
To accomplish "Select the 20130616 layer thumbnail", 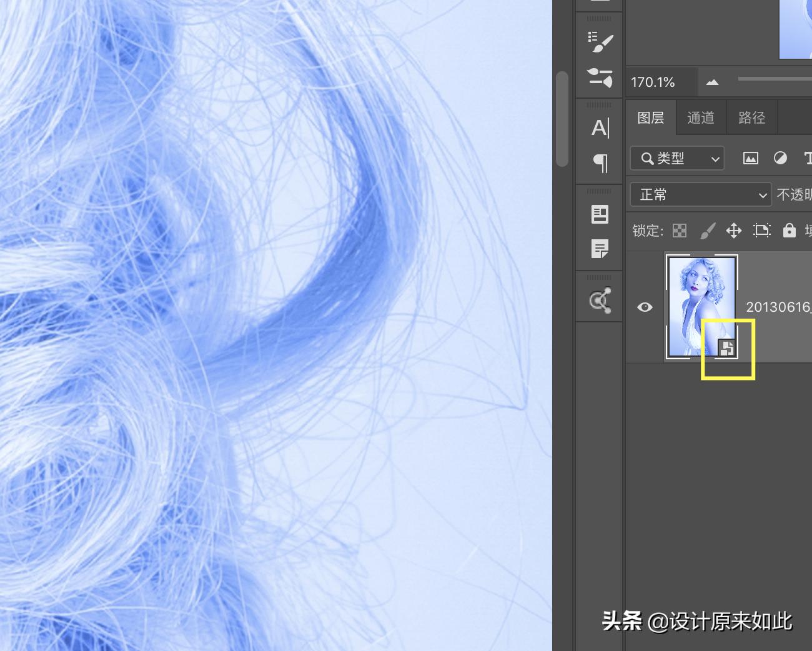I will pos(701,307).
